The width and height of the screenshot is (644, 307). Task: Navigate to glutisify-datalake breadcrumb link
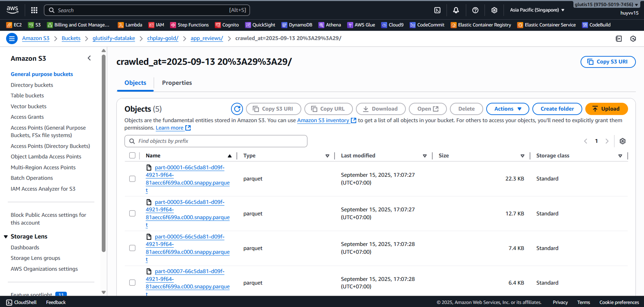click(x=114, y=38)
